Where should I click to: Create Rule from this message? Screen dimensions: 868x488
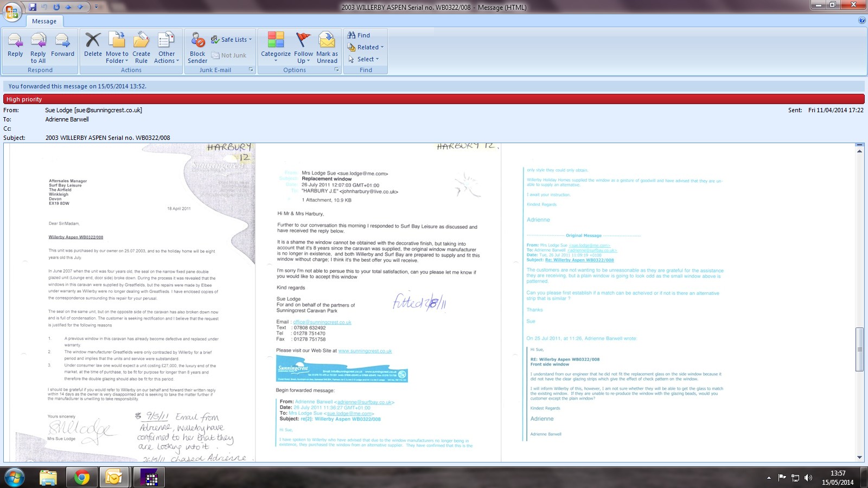(141, 48)
